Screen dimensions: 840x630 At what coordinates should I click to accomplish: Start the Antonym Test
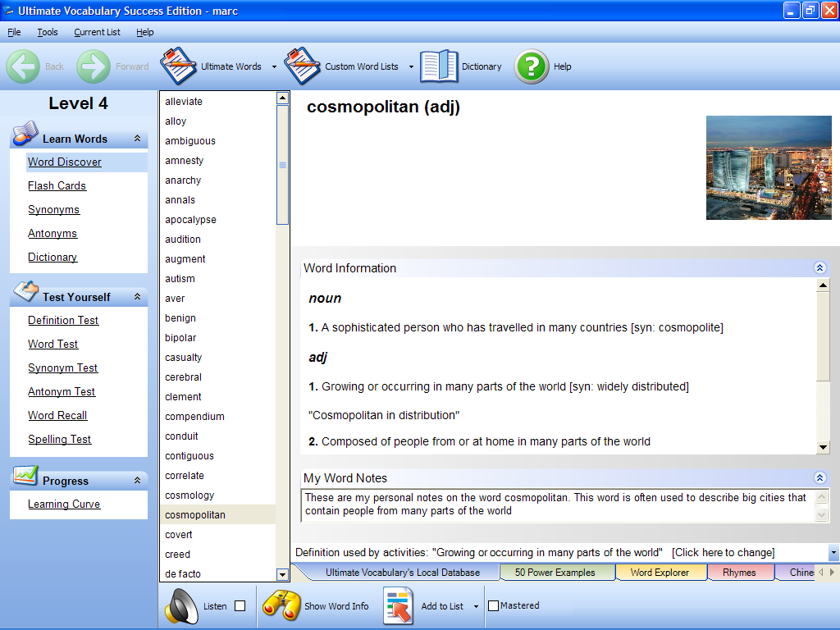[x=62, y=391]
